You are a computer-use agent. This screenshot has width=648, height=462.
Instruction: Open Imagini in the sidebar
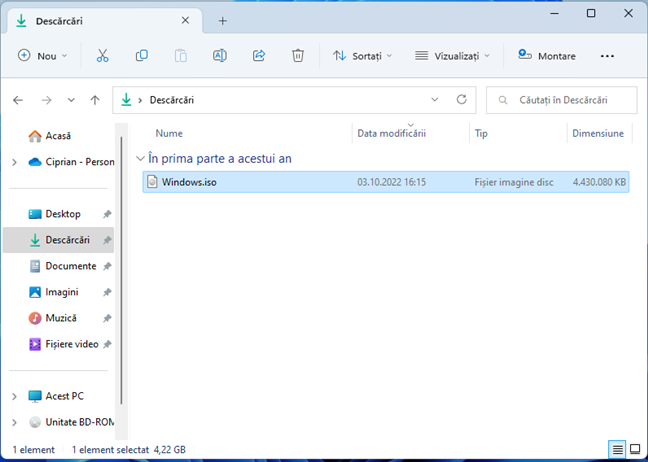pyautogui.click(x=53, y=292)
